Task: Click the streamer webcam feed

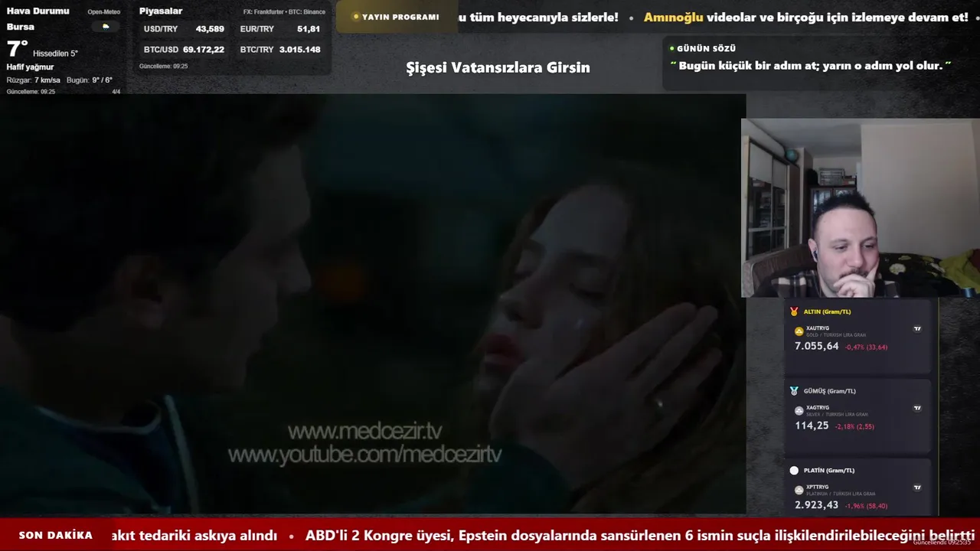Action: [x=861, y=207]
